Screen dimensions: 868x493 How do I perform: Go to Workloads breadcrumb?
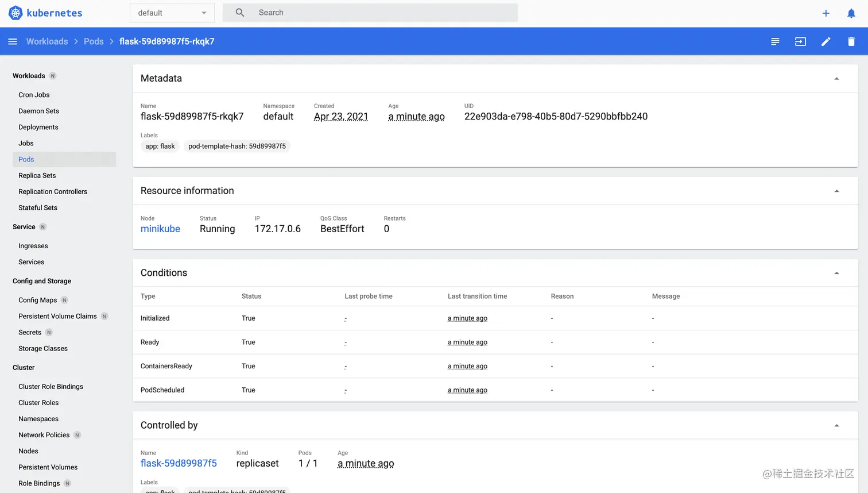[47, 41]
